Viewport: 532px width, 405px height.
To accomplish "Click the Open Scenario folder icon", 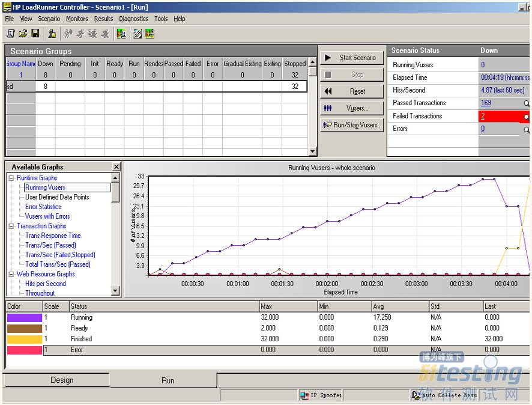I will tap(23, 34).
